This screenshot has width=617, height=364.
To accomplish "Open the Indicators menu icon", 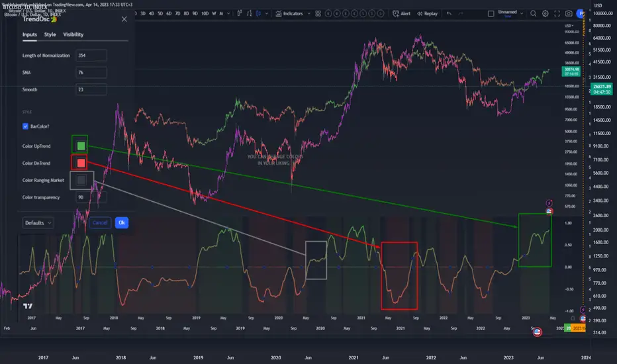I will (279, 14).
